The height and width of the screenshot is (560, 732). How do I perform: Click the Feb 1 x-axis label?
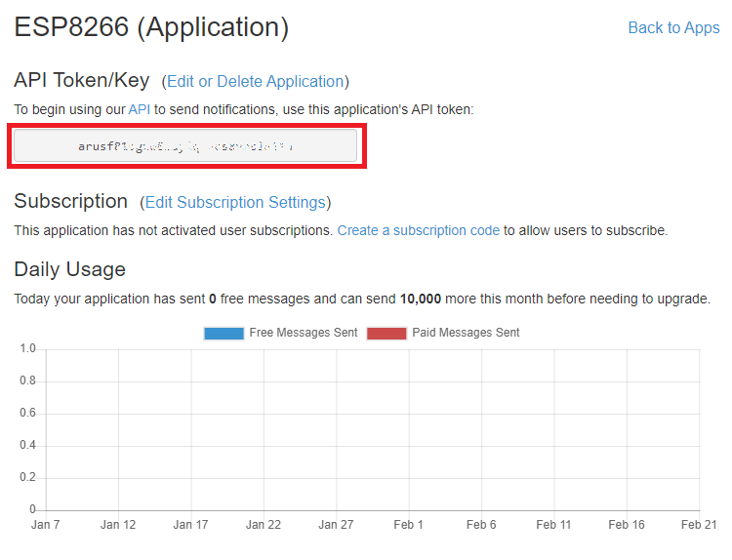coord(408,524)
